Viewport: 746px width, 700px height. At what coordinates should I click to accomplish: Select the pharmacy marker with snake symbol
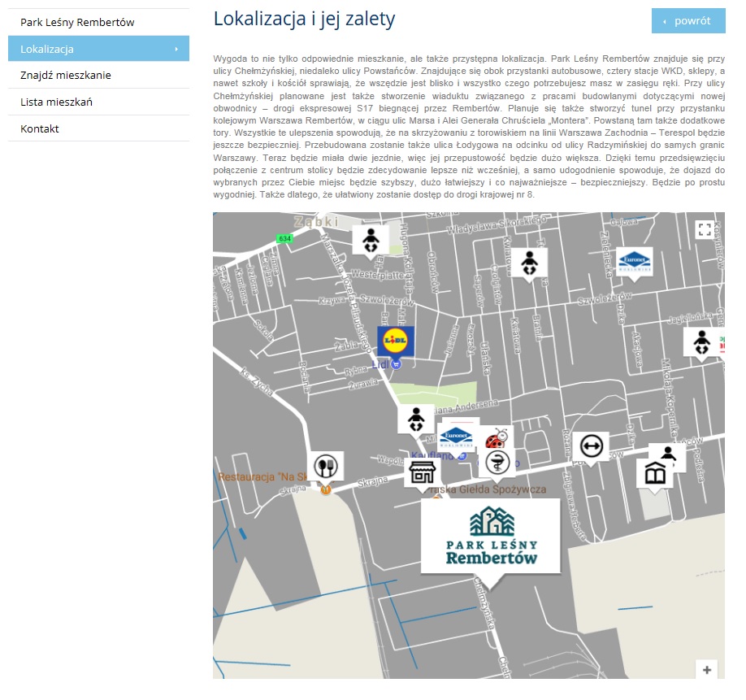[x=497, y=463]
